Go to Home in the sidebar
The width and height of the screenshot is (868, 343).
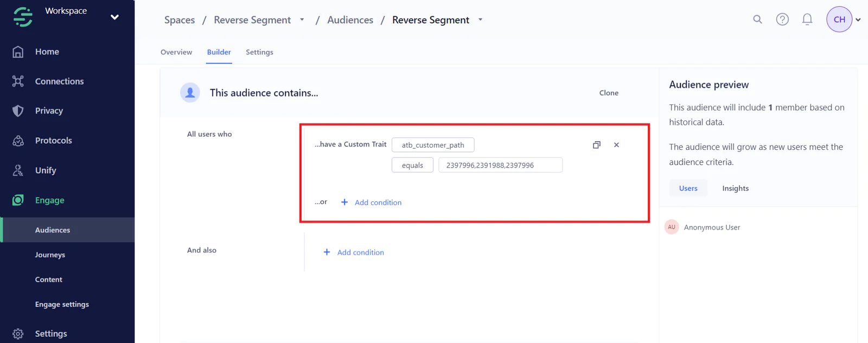pos(47,52)
